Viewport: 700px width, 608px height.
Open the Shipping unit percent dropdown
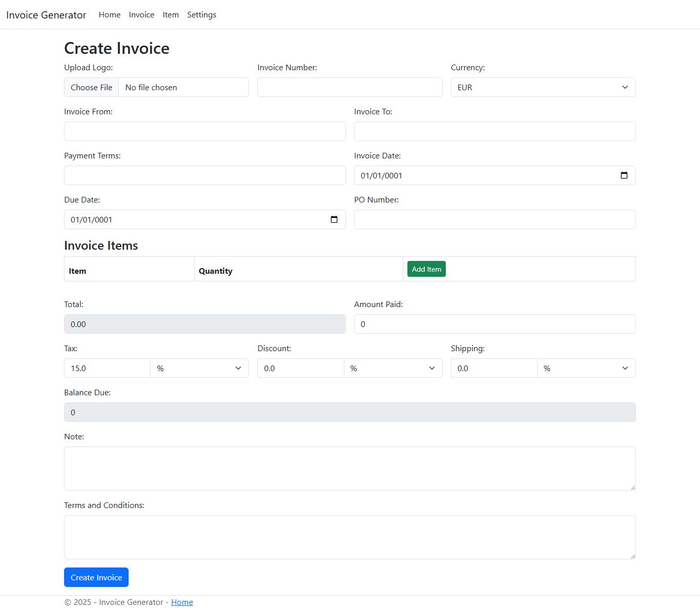586,368
